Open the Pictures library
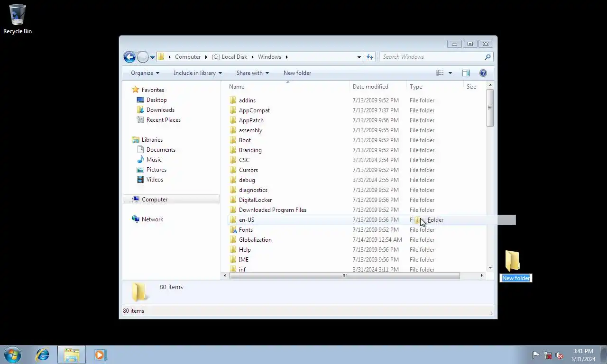The width and height of the screenshot is (607, 364). pos(156,170)
